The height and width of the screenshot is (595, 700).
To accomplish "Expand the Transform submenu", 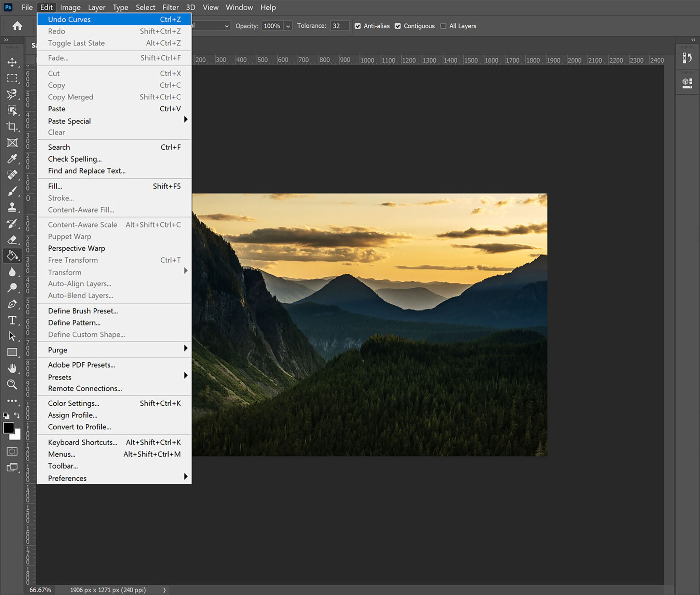I will pyautogui.click(x=64, y=272).
